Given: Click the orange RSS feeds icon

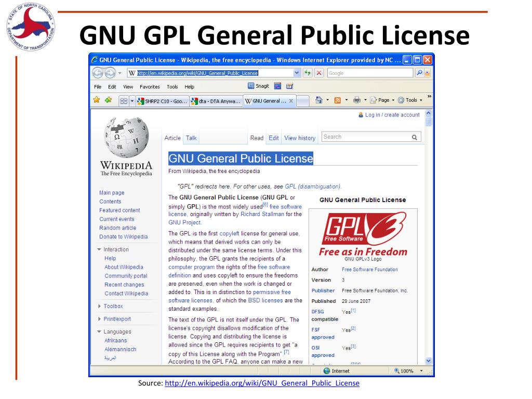Looking at the screenshot, I should coord(338,100).
